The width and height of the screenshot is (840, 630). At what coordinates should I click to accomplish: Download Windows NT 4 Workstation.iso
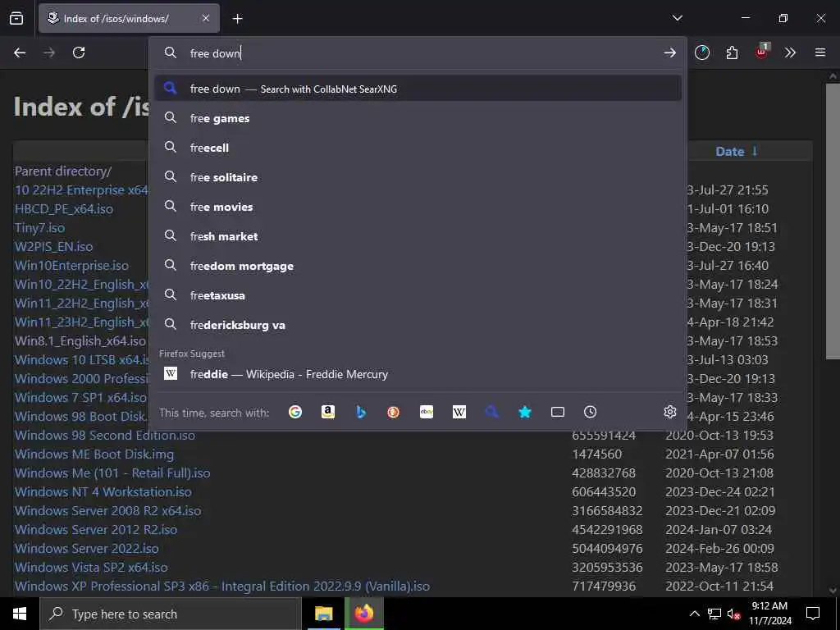coord(103,492)
